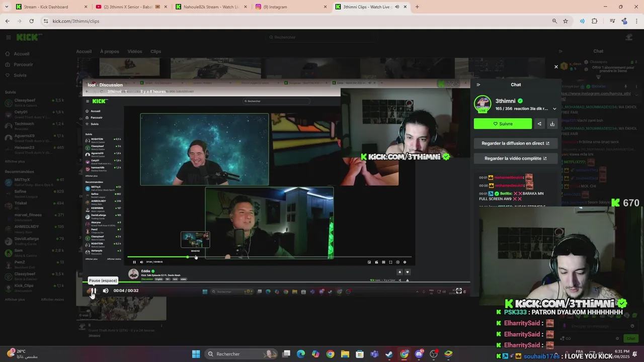
Task: Open Microsoft Edge from the taskbar
Action: tap(301, 354)
